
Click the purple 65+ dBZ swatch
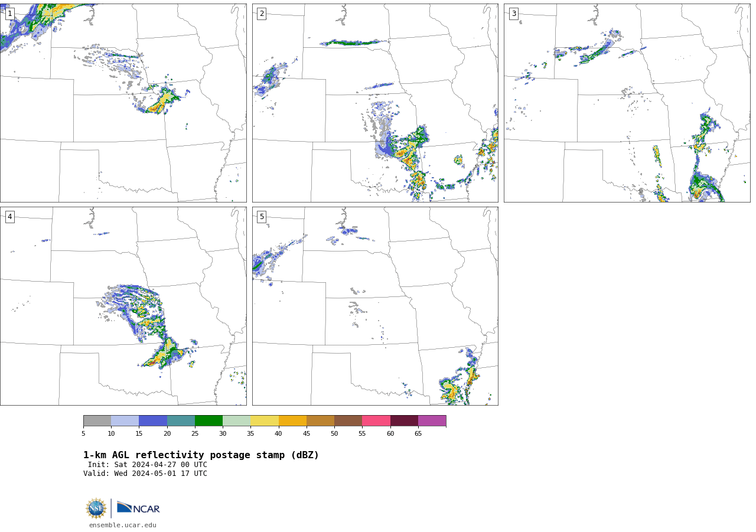point(432,421)
